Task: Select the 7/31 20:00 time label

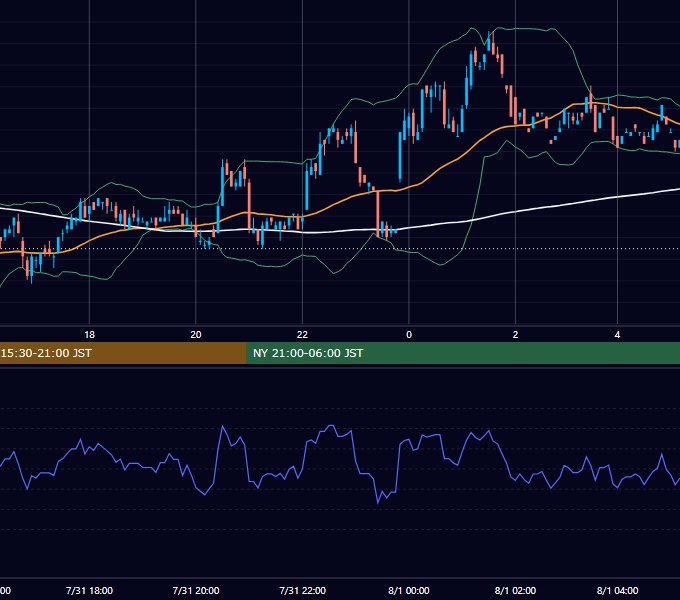Action: [x=196, y=590]
